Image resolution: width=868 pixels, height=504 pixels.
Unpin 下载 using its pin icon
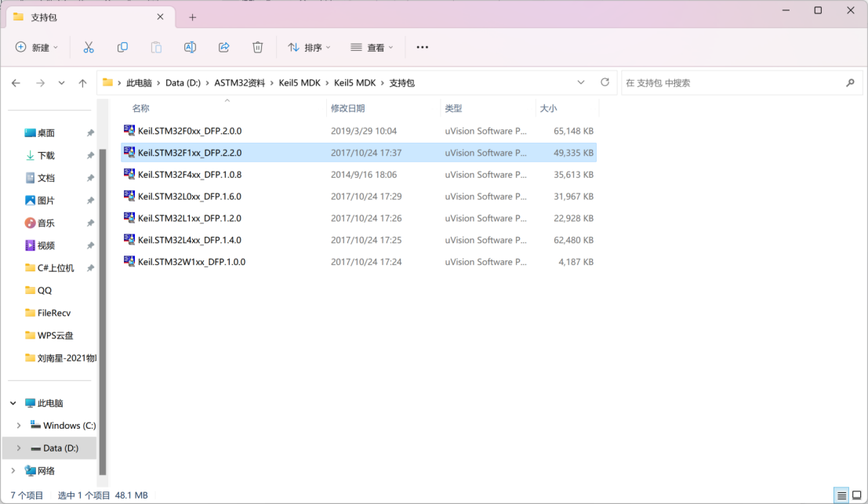point(90,155)
